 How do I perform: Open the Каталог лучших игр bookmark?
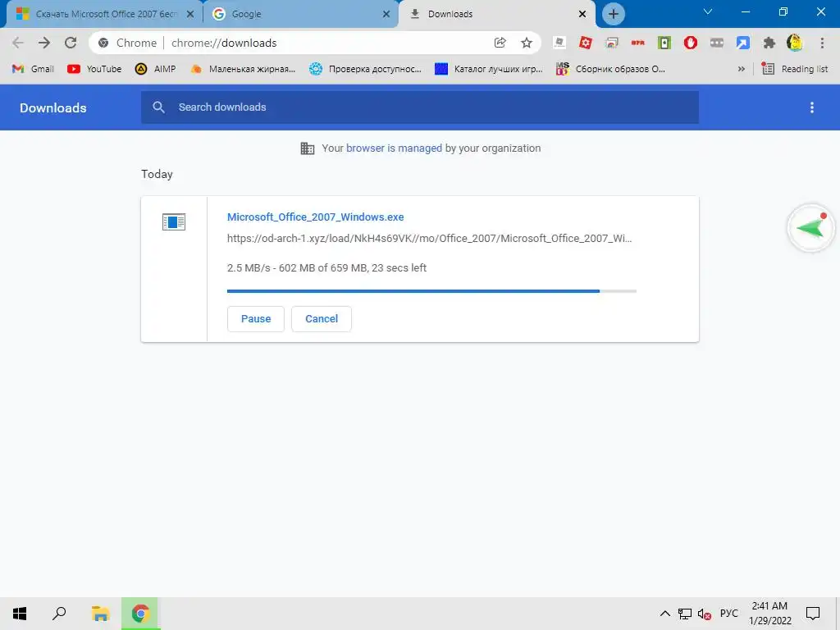[489, 69]
